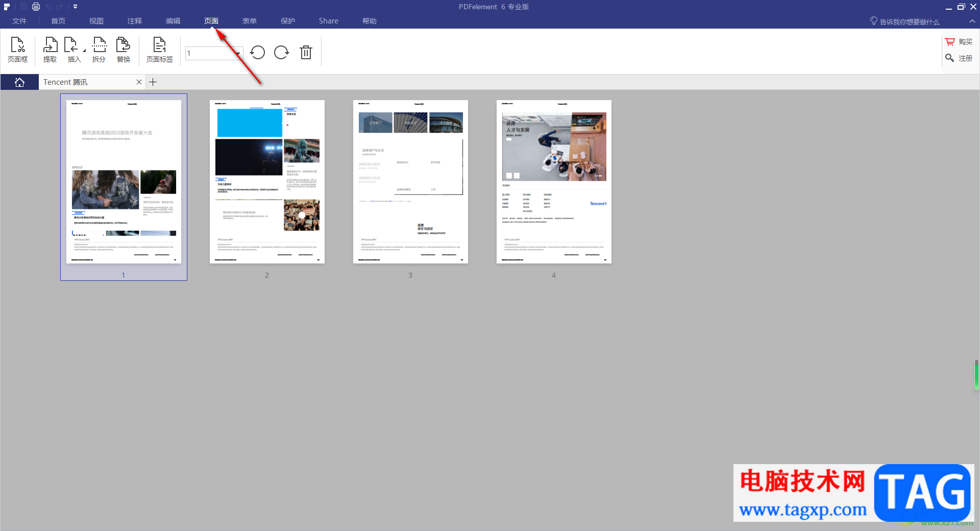Select page 2 thumbnail

click(x=267, y=182)
